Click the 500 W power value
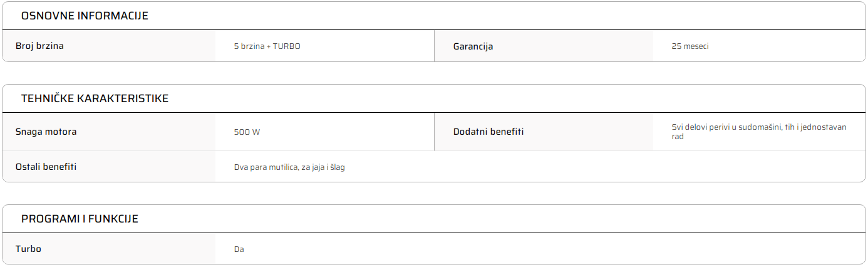The width and height of the screenshot is (868, 267). tap(247, 132)
